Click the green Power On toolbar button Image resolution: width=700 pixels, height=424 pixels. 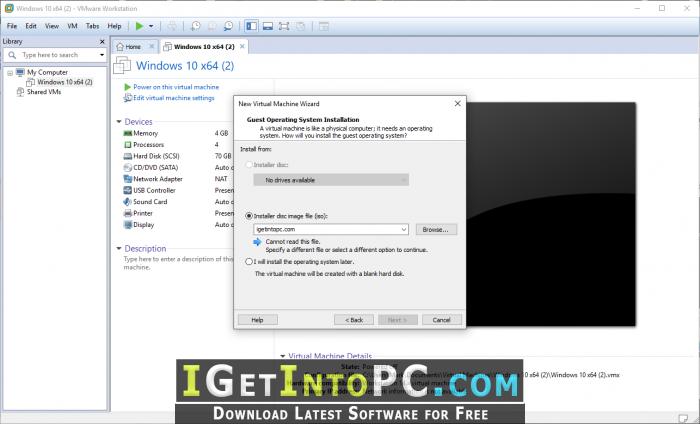139,26
